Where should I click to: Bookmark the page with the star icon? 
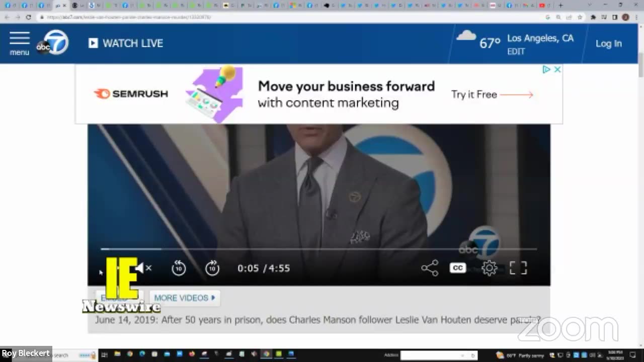coord(580,17)
